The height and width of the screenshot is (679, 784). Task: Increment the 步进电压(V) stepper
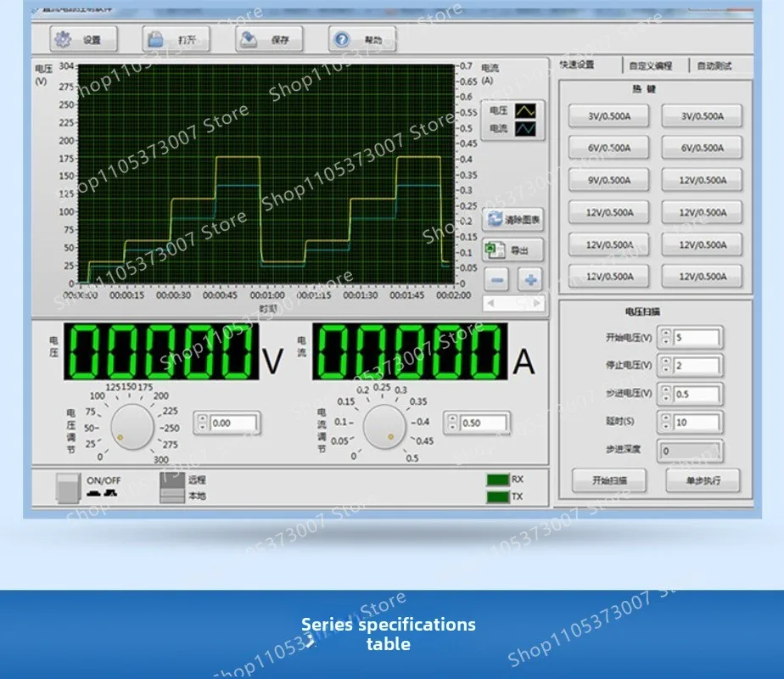coord(665,390)
